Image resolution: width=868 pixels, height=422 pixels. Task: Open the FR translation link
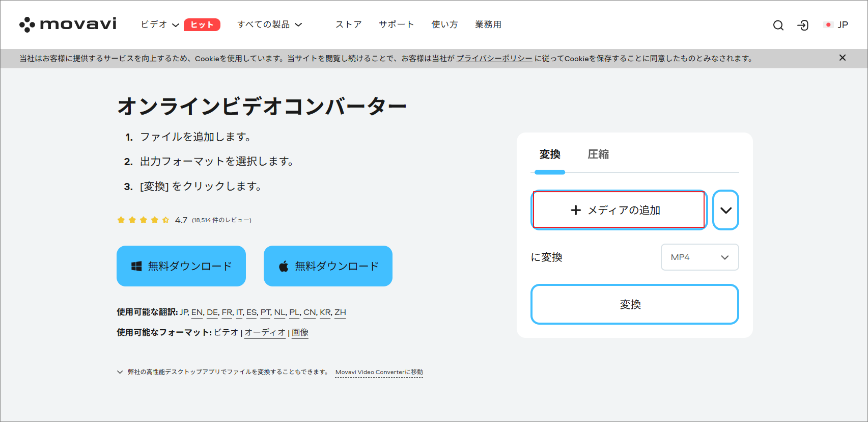[227, 312]
